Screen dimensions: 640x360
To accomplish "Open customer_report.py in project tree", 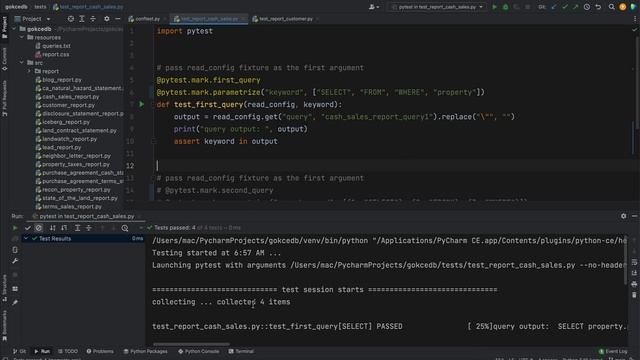I will pos(65,105).
